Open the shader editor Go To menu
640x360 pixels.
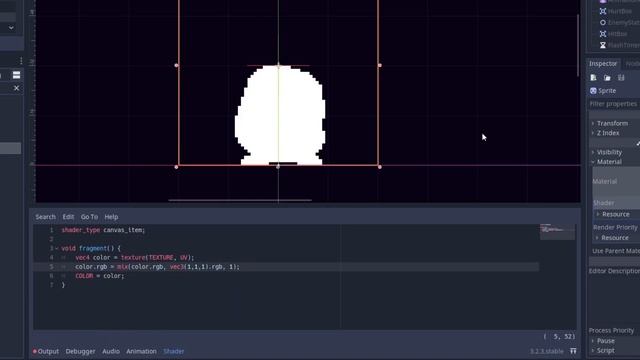(89, 217)
